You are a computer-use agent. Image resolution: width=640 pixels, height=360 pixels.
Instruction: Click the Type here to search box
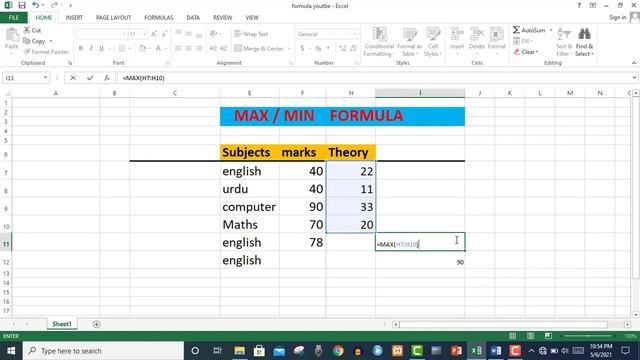pyautogui.click(x=103, y=351)
